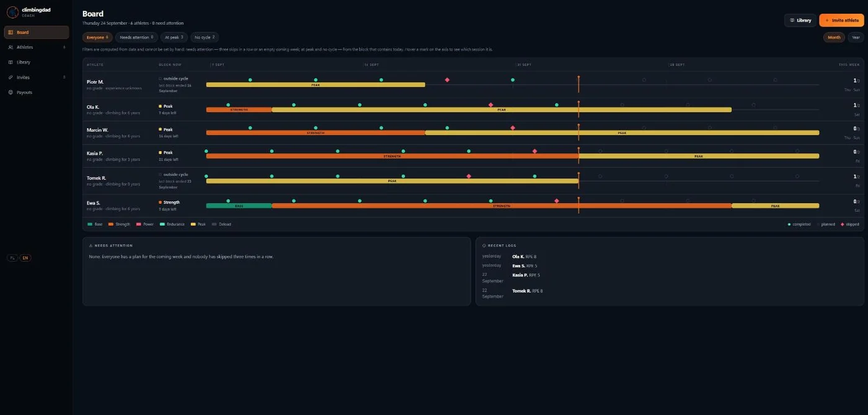The image size is (868, 415).
Task: Click the Peak block bar in Piotr M. row
Action: click(x=316, y=85)
